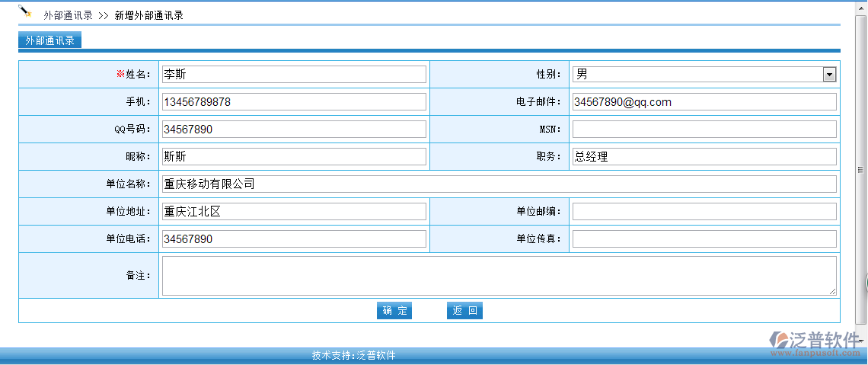Screen dimensions: 868x365
Task: Focus the 昵称 field with 斯斯
Action: coord(294,157)
